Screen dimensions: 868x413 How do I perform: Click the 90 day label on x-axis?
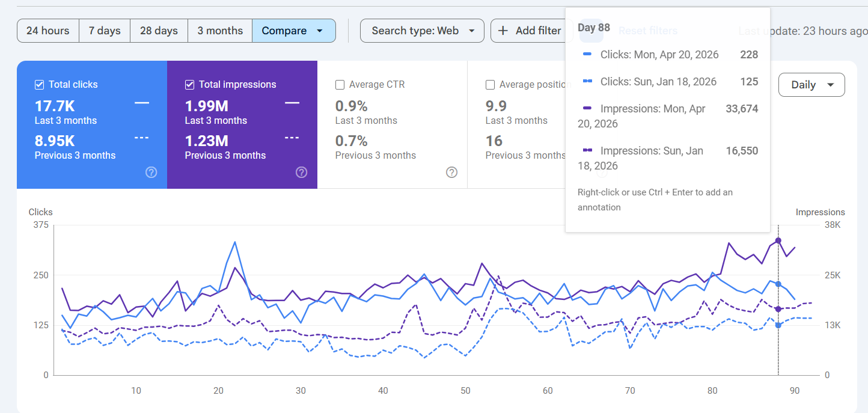click(795, 391)
